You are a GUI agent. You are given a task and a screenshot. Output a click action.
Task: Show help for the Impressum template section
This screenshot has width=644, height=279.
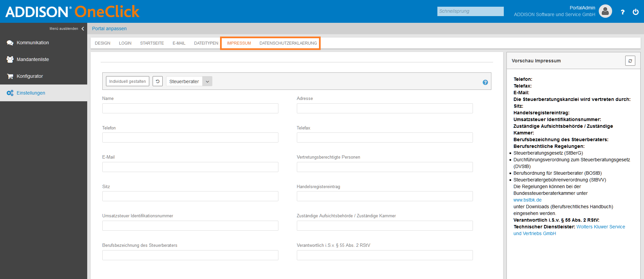(x=485, y=82)
